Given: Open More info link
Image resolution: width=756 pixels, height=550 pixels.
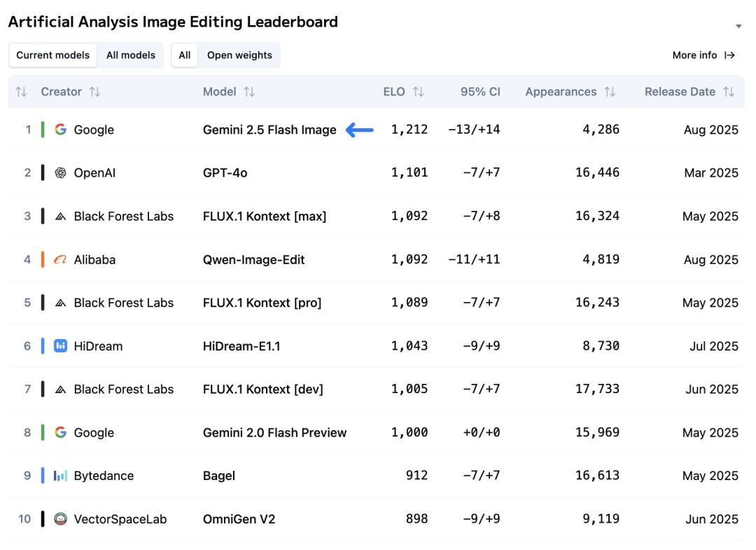Looking at the screenshot, I should (x=703, y=55).
